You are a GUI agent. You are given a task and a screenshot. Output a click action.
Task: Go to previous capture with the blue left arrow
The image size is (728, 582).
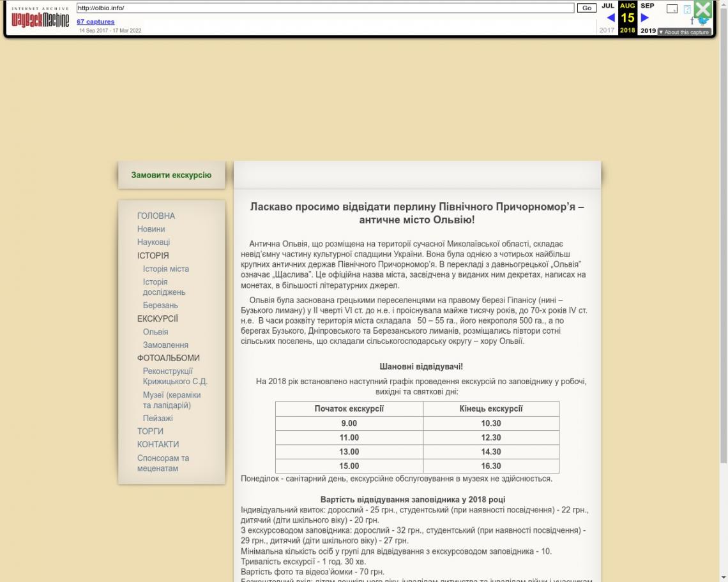pyautogui.click(x=611, y=18)
